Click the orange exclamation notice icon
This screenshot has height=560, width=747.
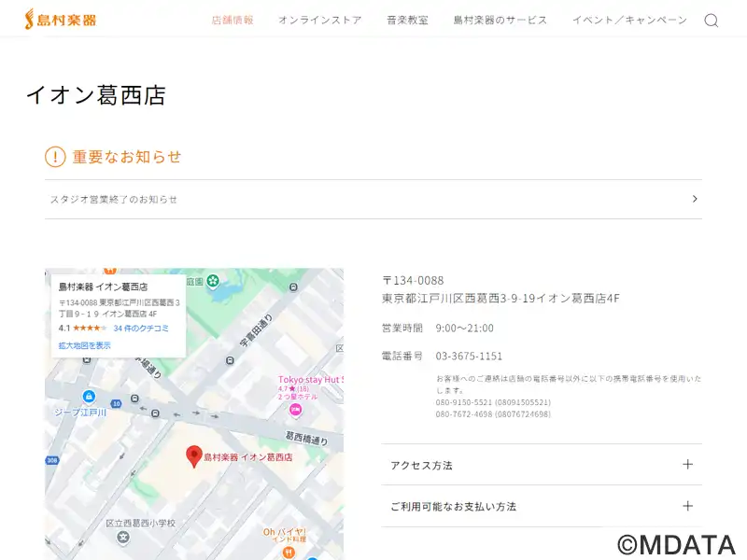[55, 157]
